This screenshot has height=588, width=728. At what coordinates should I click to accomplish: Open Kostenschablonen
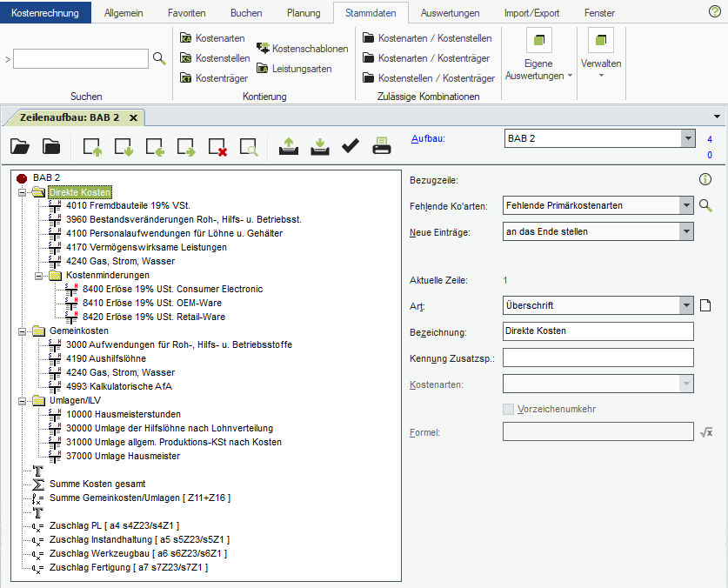click(x=303, y=49)
